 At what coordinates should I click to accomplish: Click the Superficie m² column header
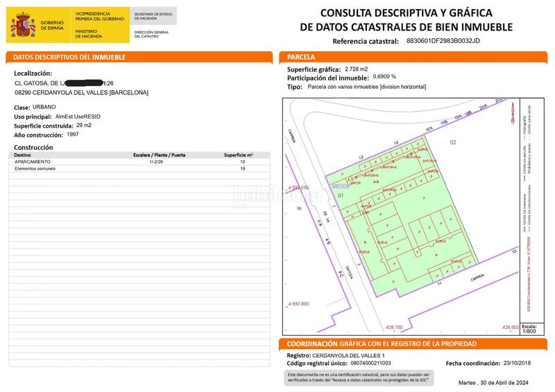click(x=238, y=156)
